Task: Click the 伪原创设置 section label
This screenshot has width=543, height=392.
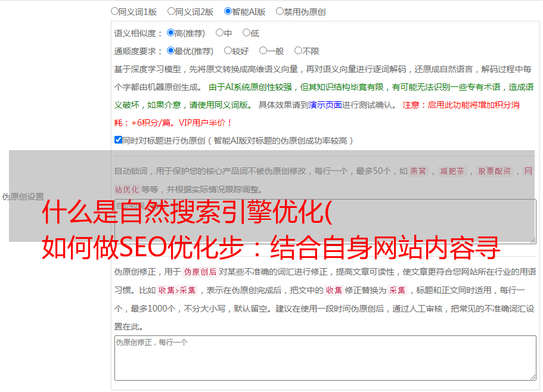Action: click(23, 197)
